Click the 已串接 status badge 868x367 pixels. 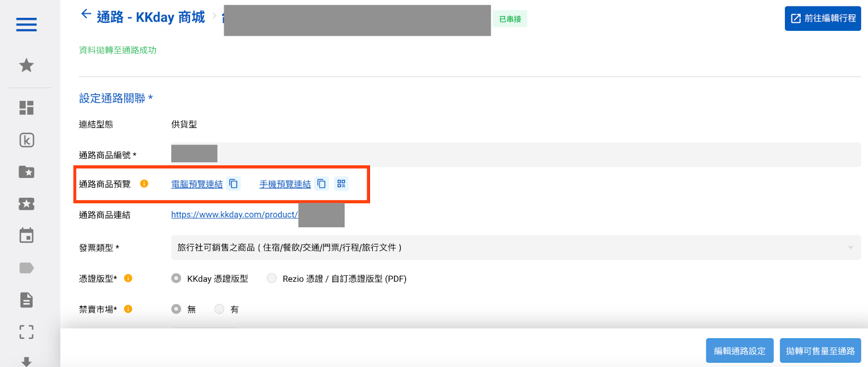tap(510, 19)
